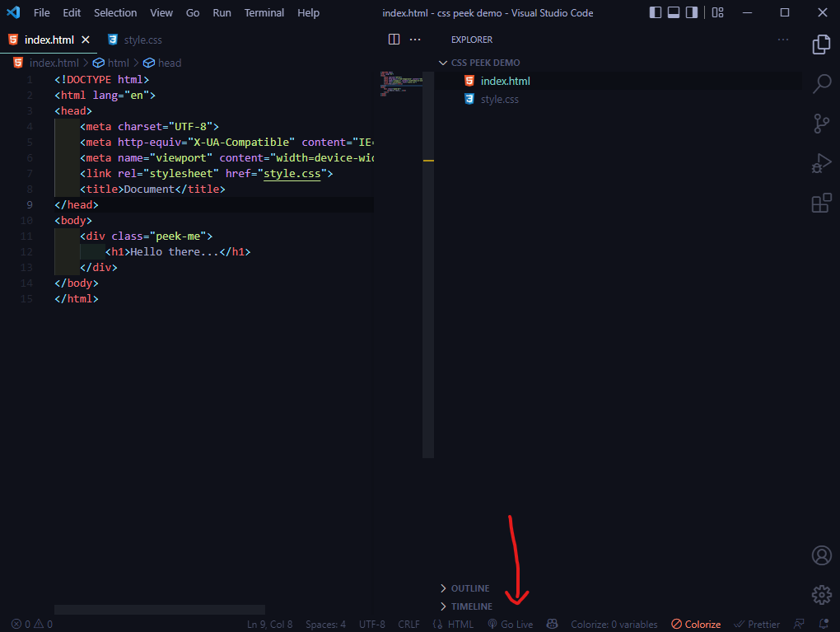Toggle the primary side bar layout button
The image size is (840, 632).
[x=656, y=13]
